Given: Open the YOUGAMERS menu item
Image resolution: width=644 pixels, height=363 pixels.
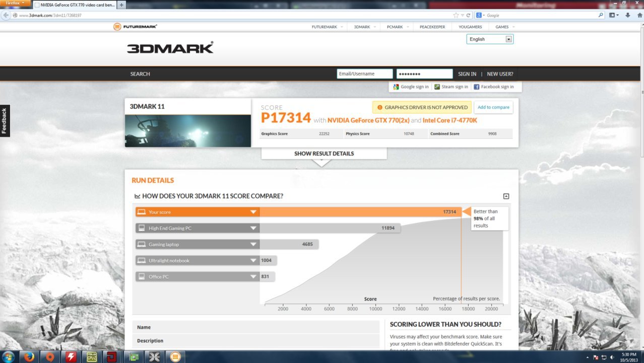Looking at the screenshot, I should point(470,27).
